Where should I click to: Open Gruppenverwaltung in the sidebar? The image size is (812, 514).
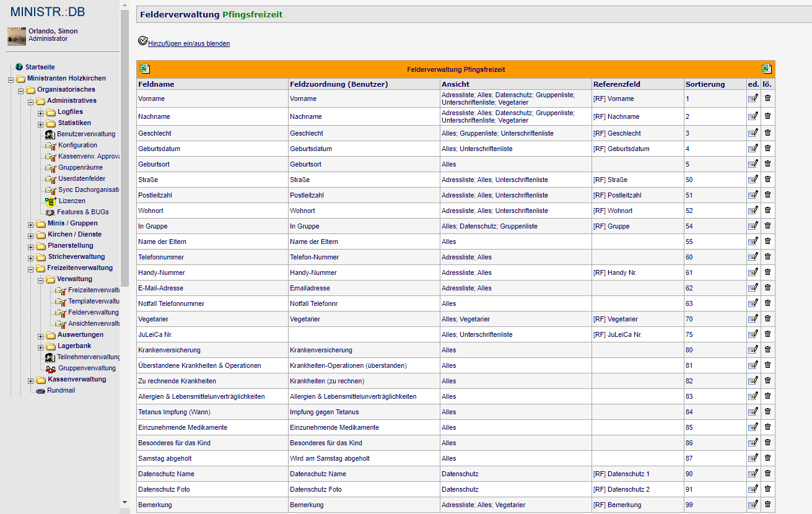tap(87, 368)
